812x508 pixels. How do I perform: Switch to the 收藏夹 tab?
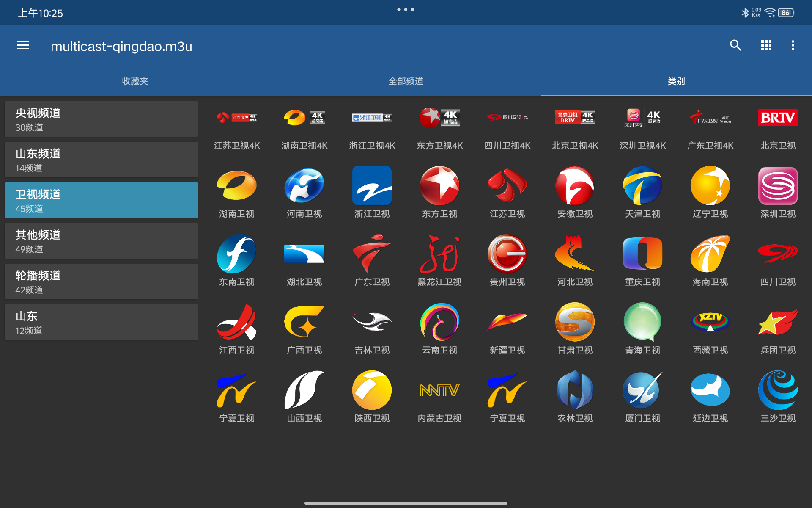click(135, 81)
